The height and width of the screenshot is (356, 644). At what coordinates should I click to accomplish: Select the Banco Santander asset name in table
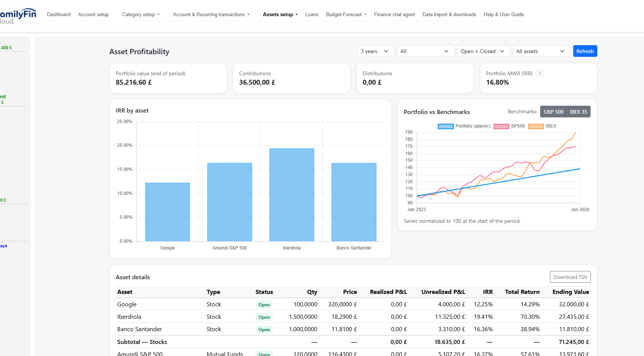click(x=140, y=329)
